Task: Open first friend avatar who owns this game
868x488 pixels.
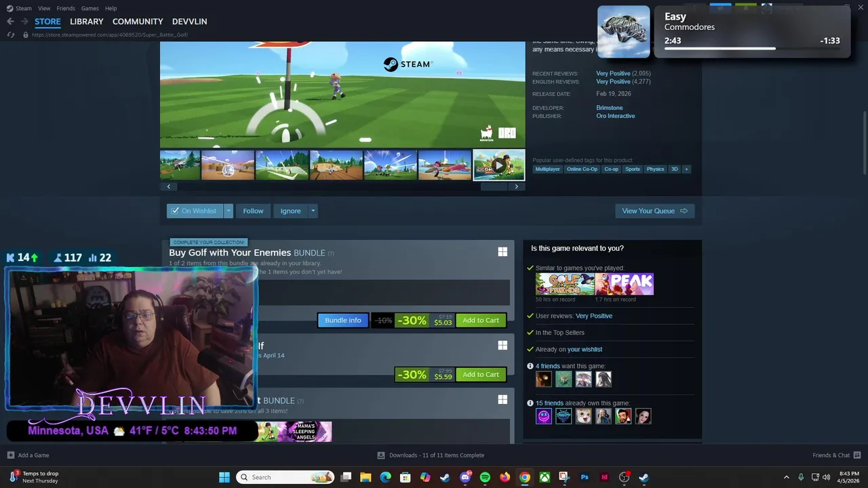Action: click(x=544, y=416)
